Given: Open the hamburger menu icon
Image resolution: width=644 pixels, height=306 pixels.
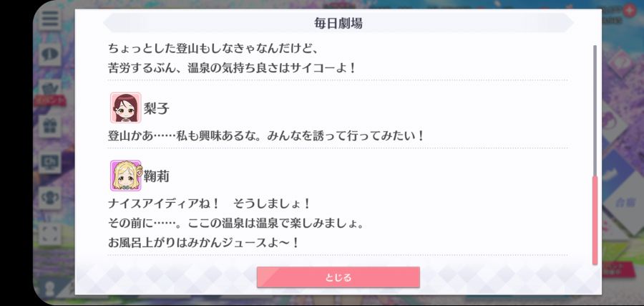Looking at the screenshot, I should coord(50,19).
